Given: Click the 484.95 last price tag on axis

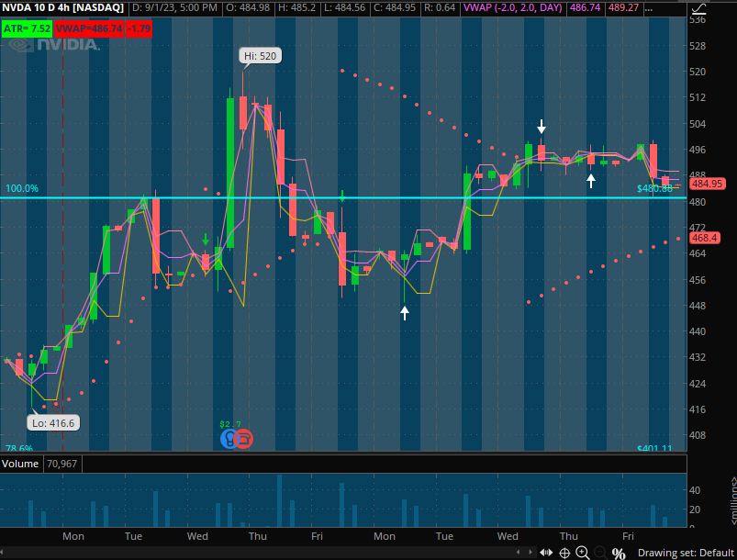Looking at the screenshot, I should [x=707, y=184].
